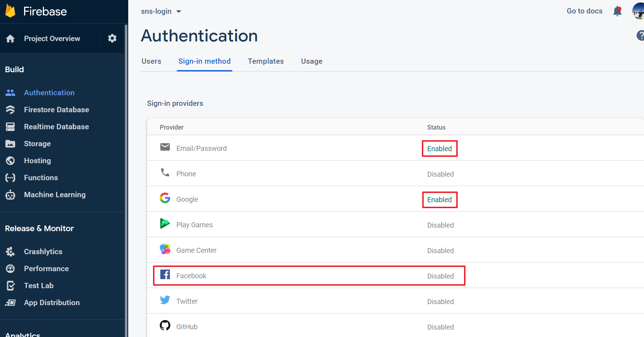
Task: Open notifications bell icon
Action: tap(617, 11)
